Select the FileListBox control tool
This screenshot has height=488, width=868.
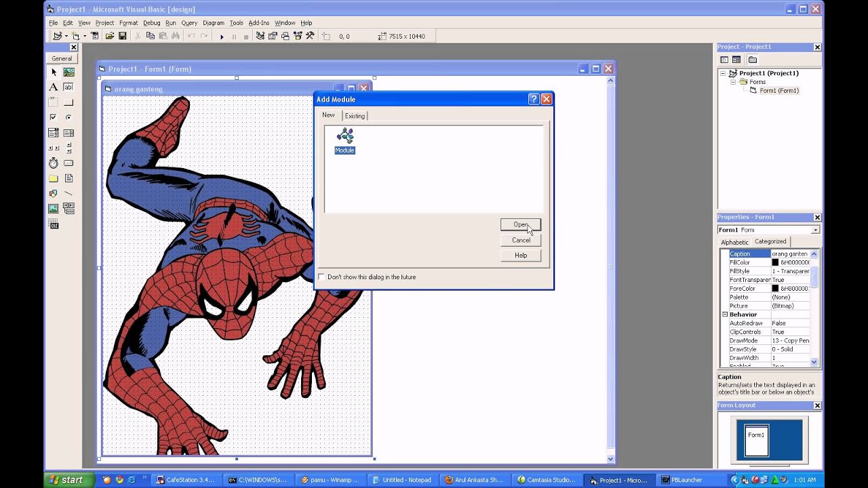[68, 178]
